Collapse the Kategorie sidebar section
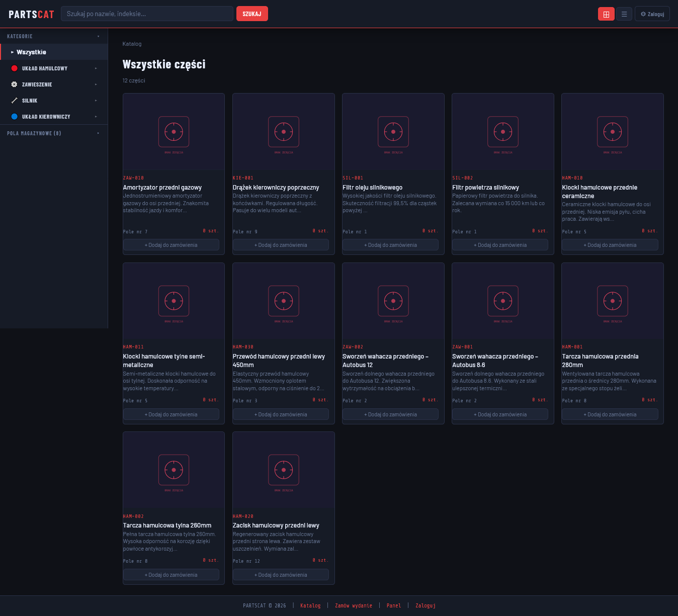 tap(98, 36)
